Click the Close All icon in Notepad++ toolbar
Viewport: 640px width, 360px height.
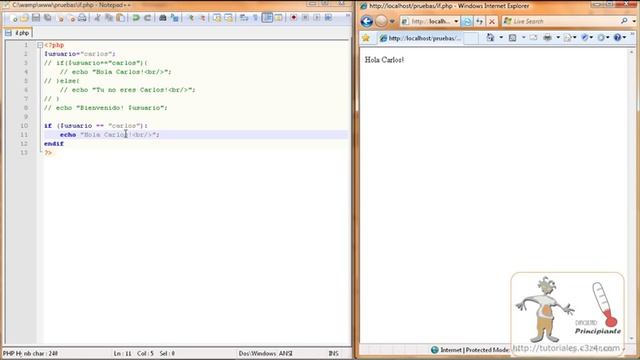coord(71,18)
